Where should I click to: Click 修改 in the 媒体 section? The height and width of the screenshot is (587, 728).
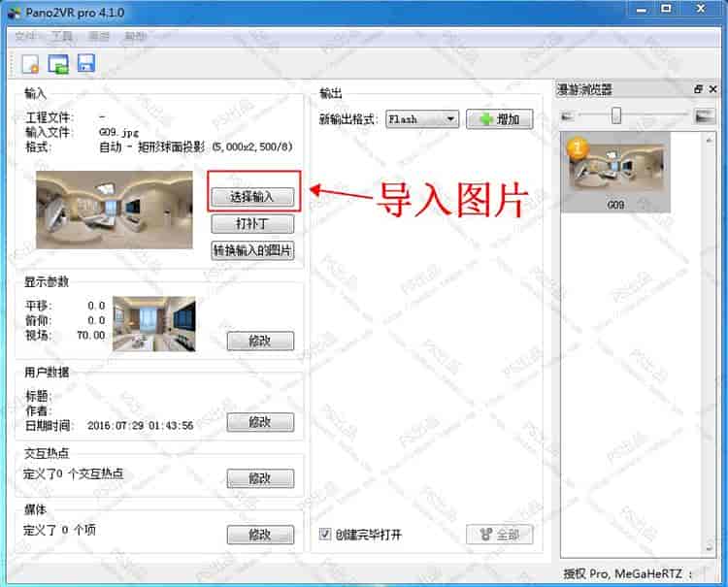point(260,535)
